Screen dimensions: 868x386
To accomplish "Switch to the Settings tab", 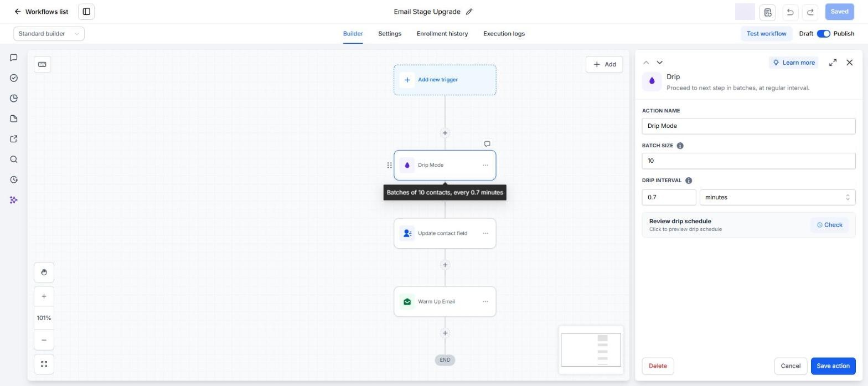I will (390, 34).
